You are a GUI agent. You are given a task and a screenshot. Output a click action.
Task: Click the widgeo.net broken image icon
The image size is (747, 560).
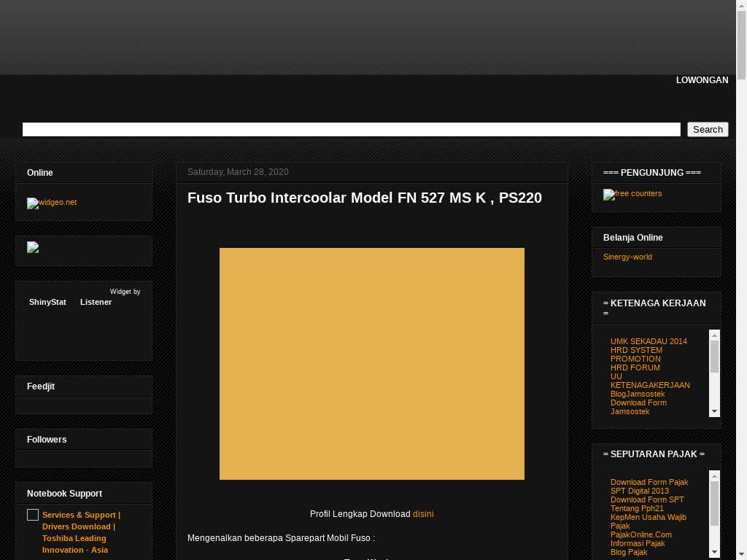pyautogui.click(x=33, y=203)
